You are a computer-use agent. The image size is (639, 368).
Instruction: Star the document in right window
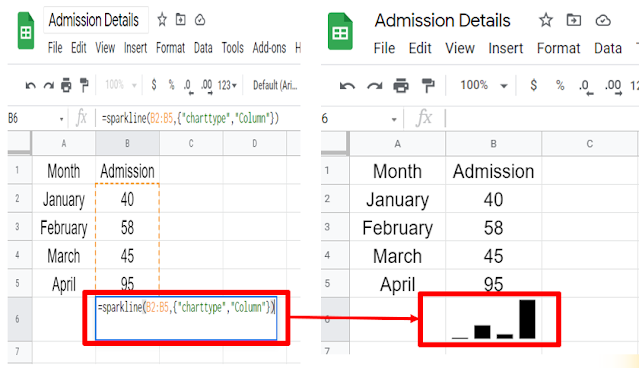pyautogui.click(x=546, y=20)
